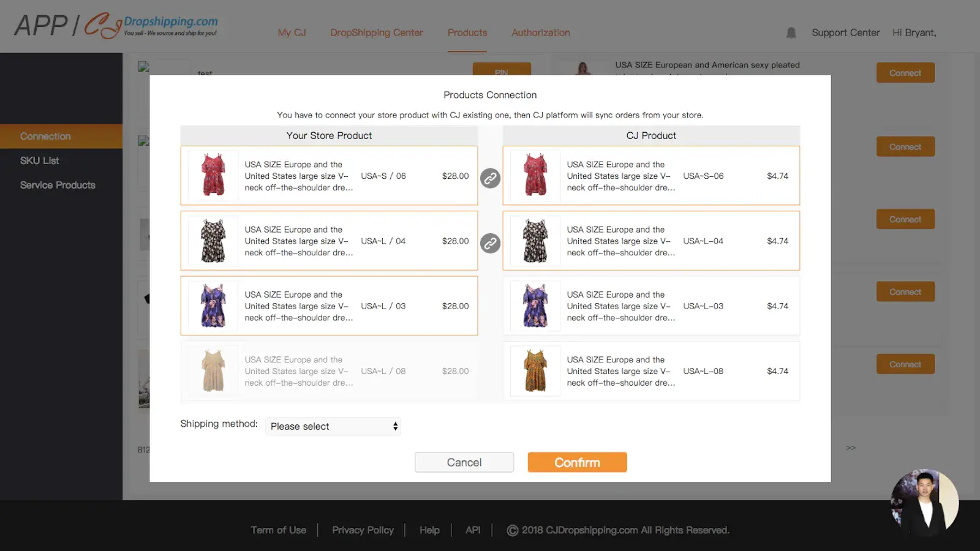Click the CJ Dropshipping logo
The image size is (980, 551).
153,24
